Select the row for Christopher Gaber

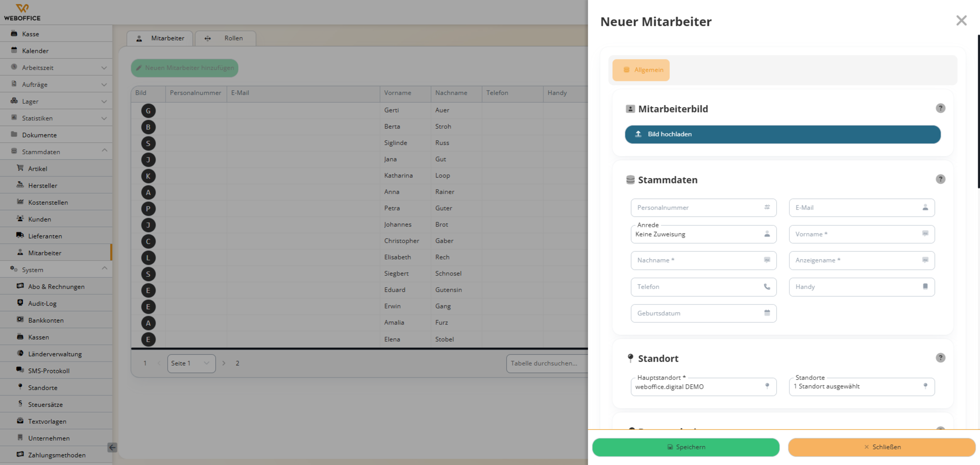359,241
